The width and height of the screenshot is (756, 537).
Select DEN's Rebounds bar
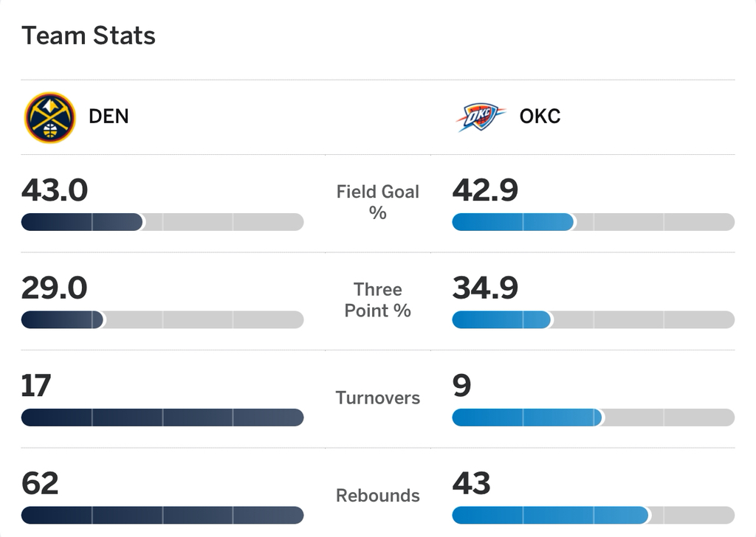162,515
